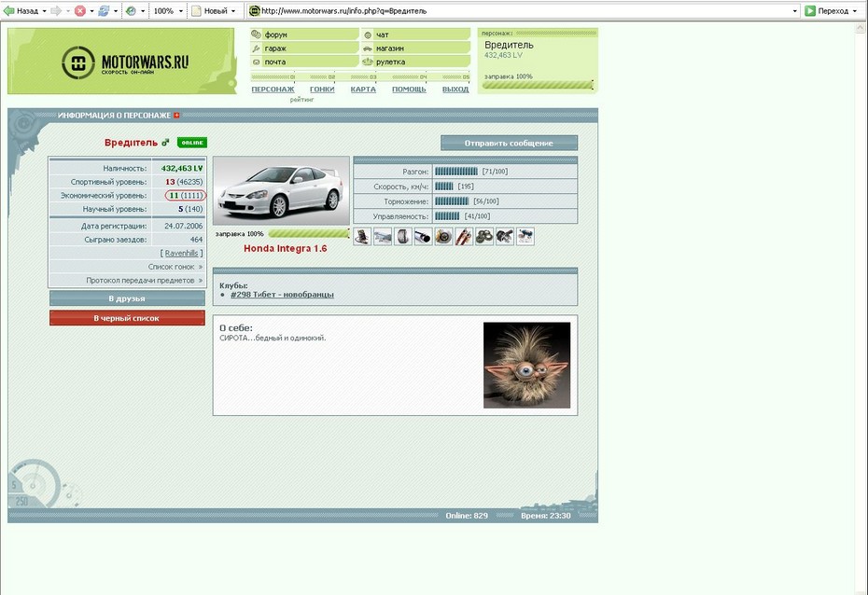This screenshot has width=868, height=595.
Task: Open the Ravenhills location link
Action: (x=182, y=254)
